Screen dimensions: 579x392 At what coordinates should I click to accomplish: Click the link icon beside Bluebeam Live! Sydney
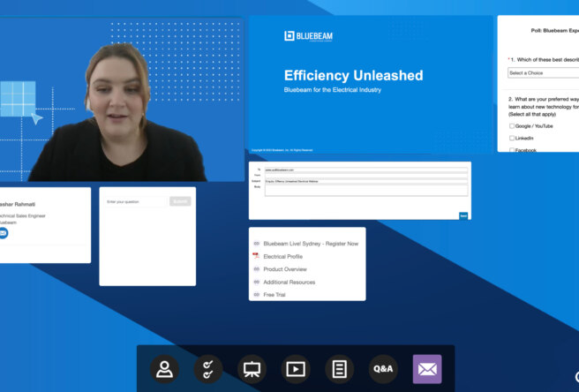click(257, 244)
